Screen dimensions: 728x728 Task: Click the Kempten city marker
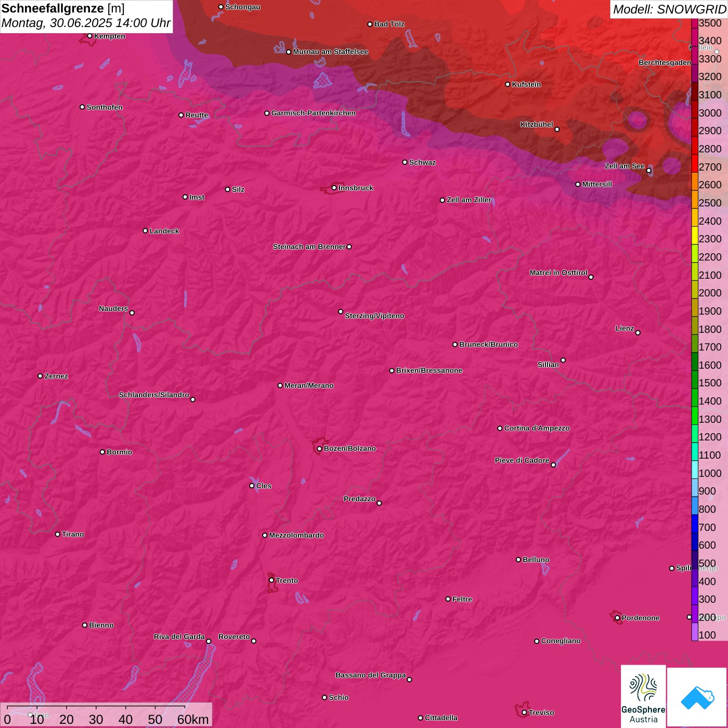(89, 36)
